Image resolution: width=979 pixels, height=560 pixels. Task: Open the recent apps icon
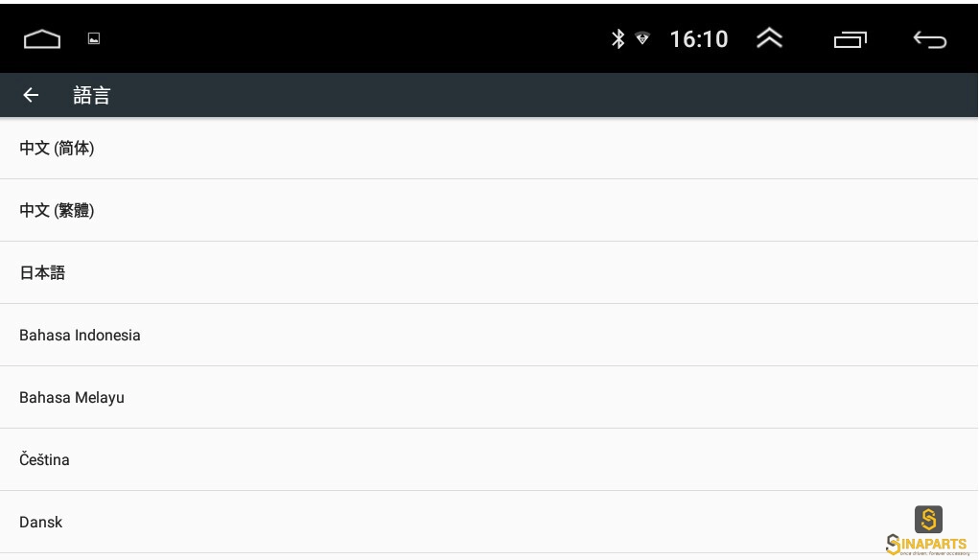coord(850,39)
